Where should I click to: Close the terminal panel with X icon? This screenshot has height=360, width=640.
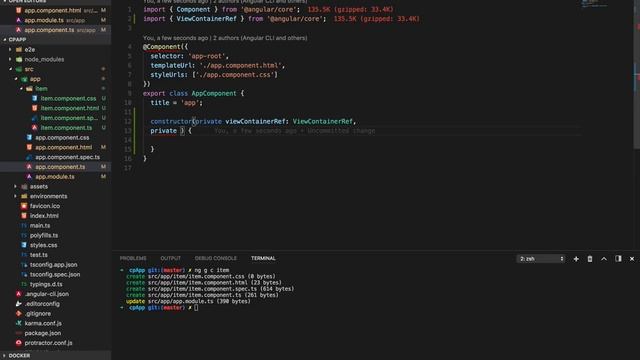[x=632, y=259]
